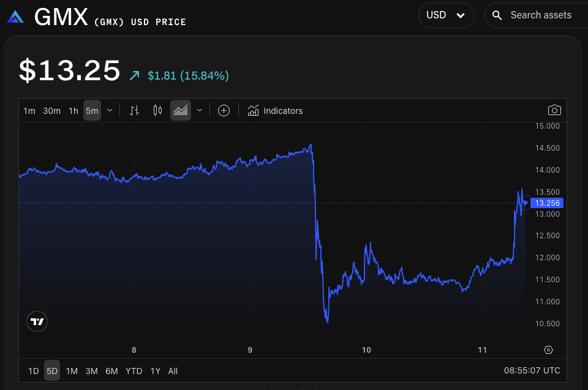Open the Indicators panel
Image resolution: width=588 pixels, height=390 pixels.
point(275,110)
